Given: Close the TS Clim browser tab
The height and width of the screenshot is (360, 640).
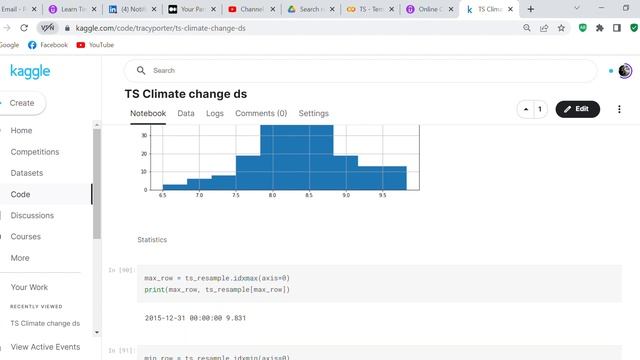Looking at the screenshot, I should [510, 9].
